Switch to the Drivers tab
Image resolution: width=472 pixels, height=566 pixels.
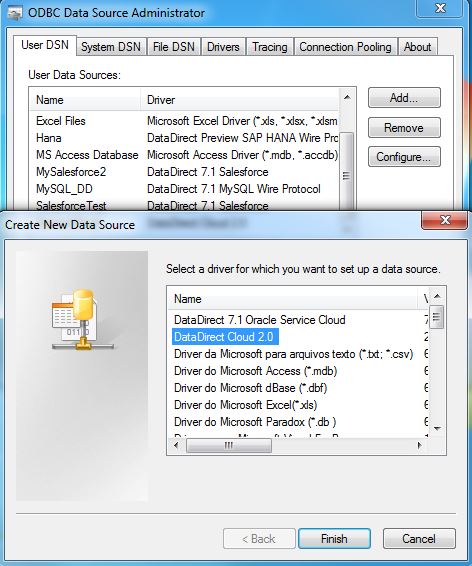(x=223, y=47)
